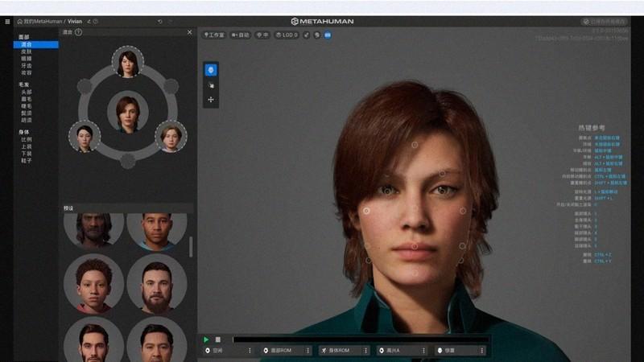644x362 pixels.
Task: Select the Sculpt face tool icon
Action: (211, 70)
